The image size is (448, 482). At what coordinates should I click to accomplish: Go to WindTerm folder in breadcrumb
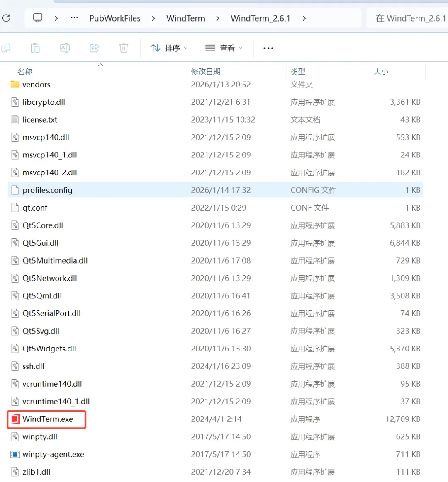click(x=185, y=19)
